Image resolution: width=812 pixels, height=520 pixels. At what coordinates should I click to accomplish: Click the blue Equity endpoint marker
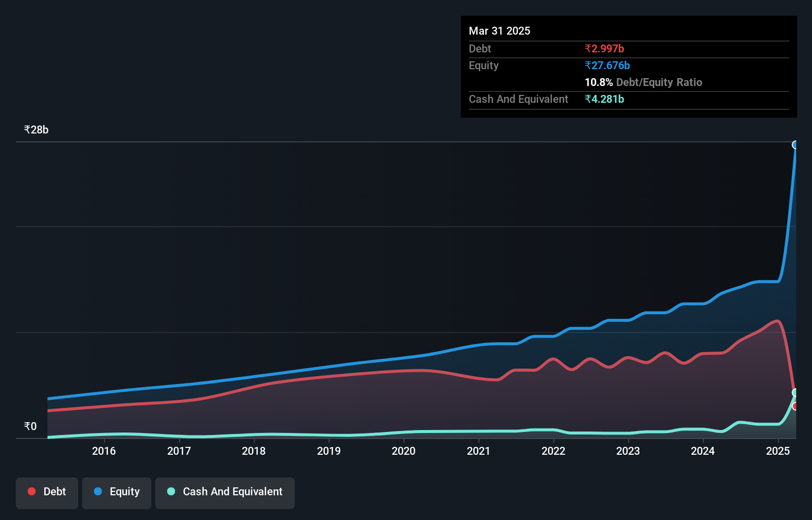(795, 145)
